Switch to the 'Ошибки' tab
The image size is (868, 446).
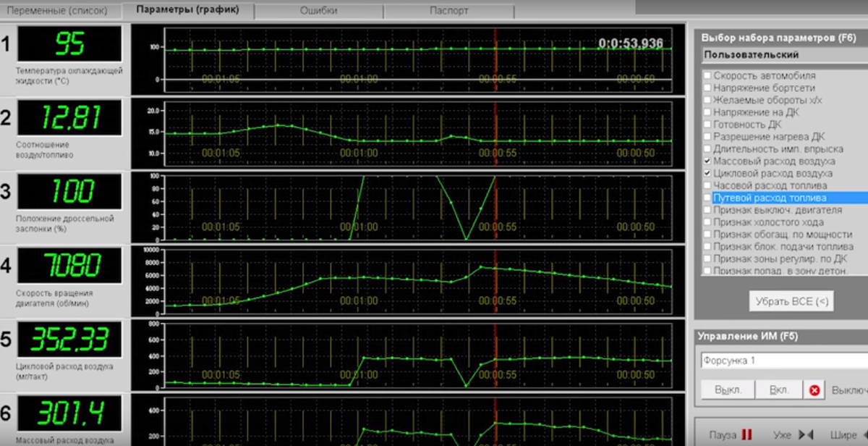(x=318, y=11)
